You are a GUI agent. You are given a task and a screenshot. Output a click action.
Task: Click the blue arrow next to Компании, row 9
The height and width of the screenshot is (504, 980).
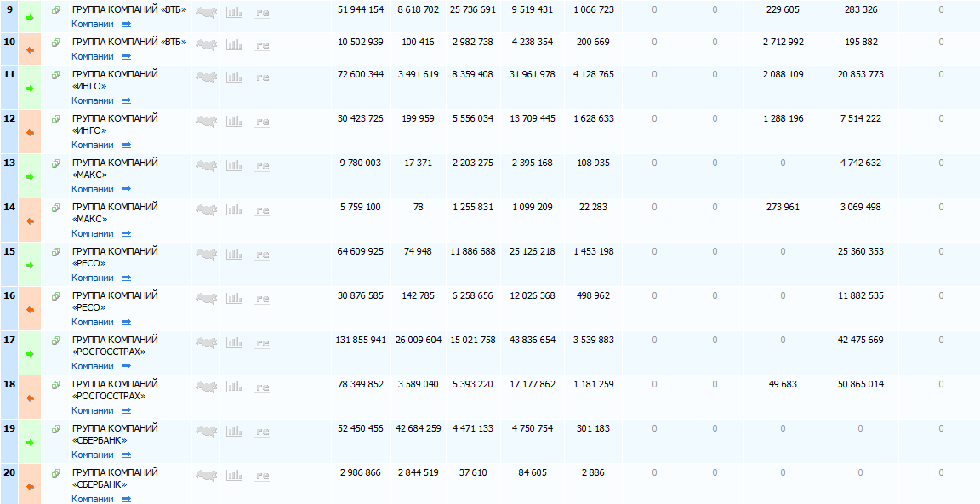(x=126, y=25)
